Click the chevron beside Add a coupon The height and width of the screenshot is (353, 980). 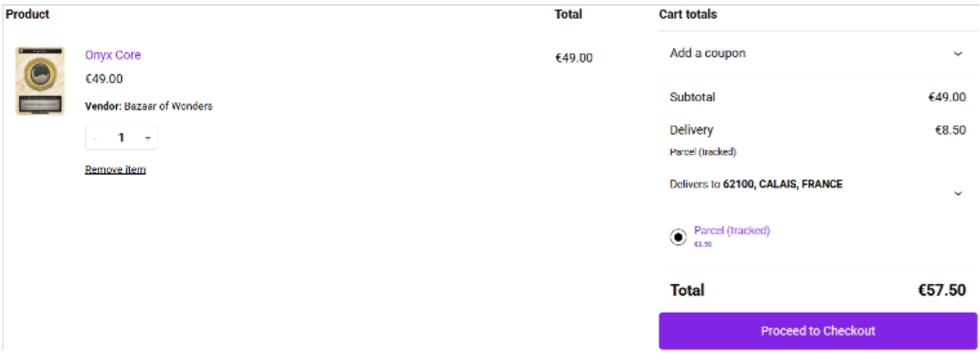pyautogui.click(x=959, y=54)
